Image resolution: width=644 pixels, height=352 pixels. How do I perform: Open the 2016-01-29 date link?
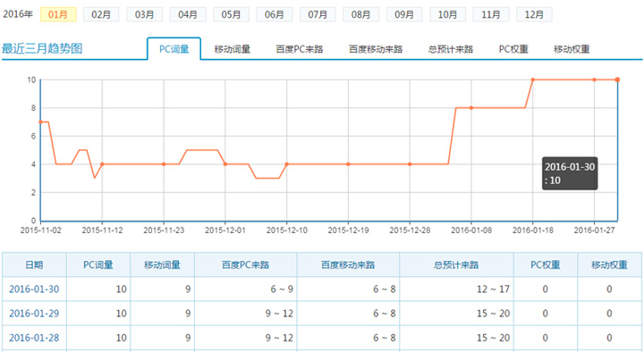(x=34, y=314)
